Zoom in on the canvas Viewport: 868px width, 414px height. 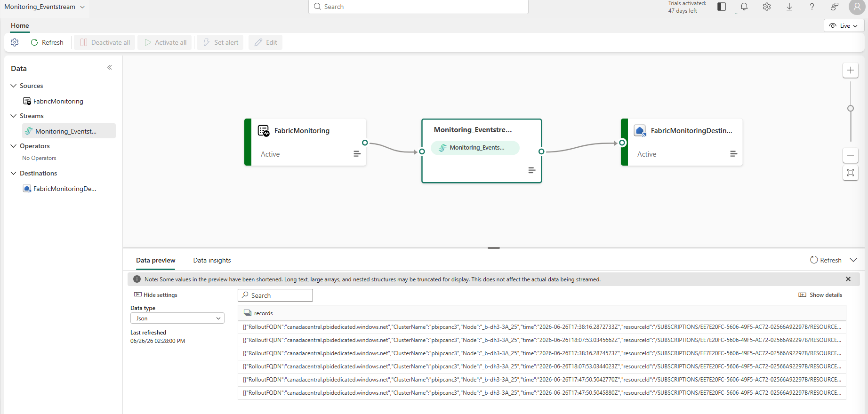click(851, 70)
